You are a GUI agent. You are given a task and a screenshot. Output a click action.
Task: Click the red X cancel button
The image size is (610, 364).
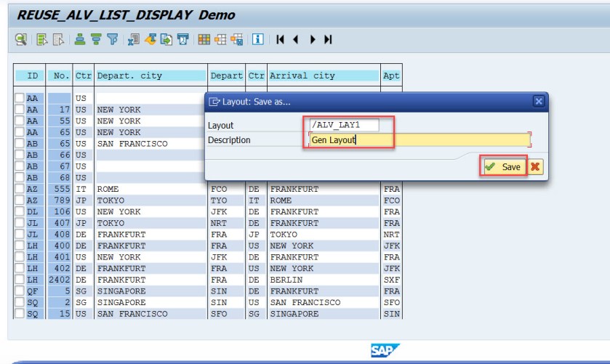pos(535,167)
